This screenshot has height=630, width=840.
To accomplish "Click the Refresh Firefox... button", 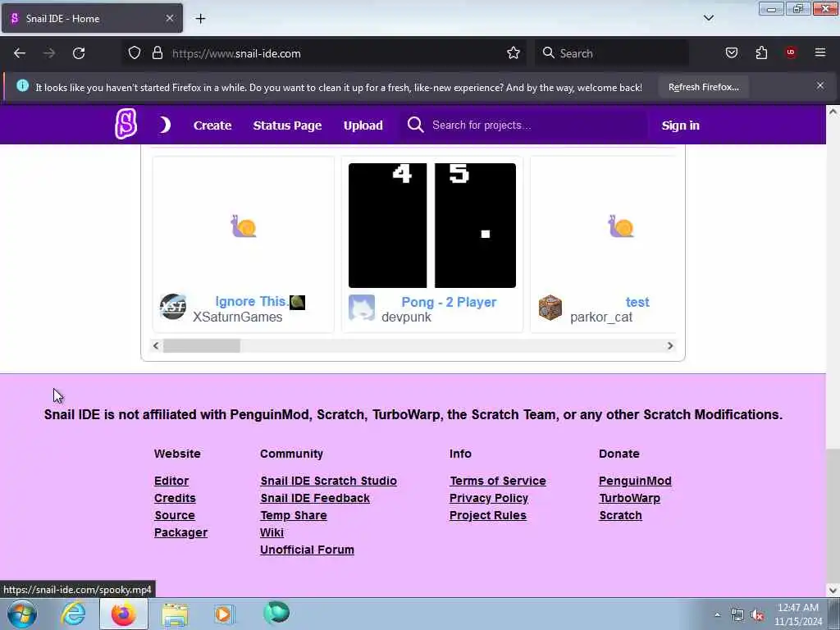I will 703,87.
